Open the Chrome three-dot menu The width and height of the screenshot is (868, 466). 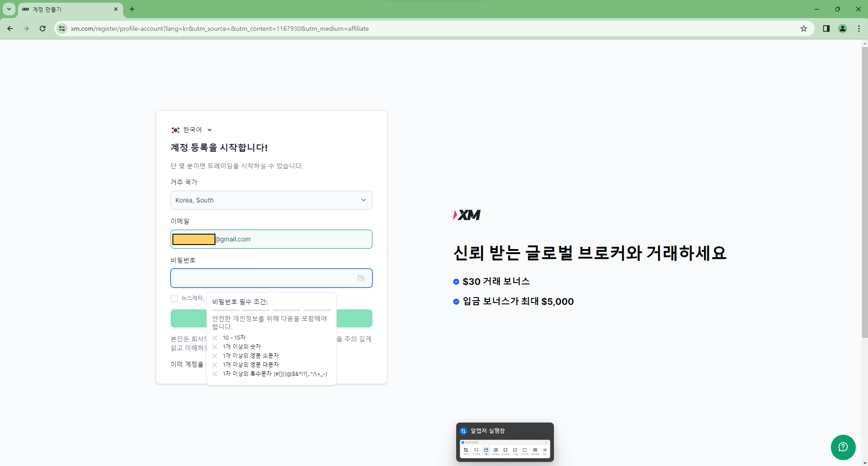[x=859, y=28]
